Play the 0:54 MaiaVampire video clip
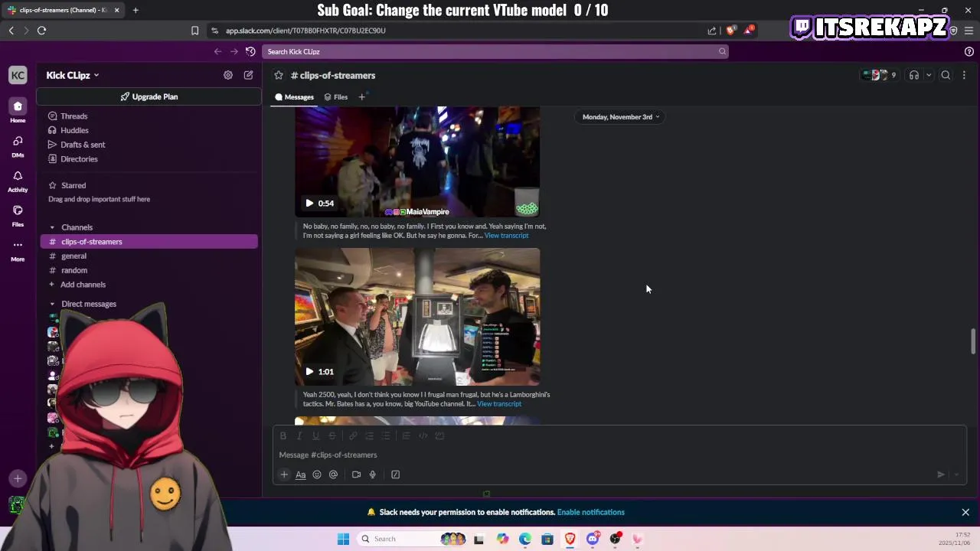 point(309,204)
